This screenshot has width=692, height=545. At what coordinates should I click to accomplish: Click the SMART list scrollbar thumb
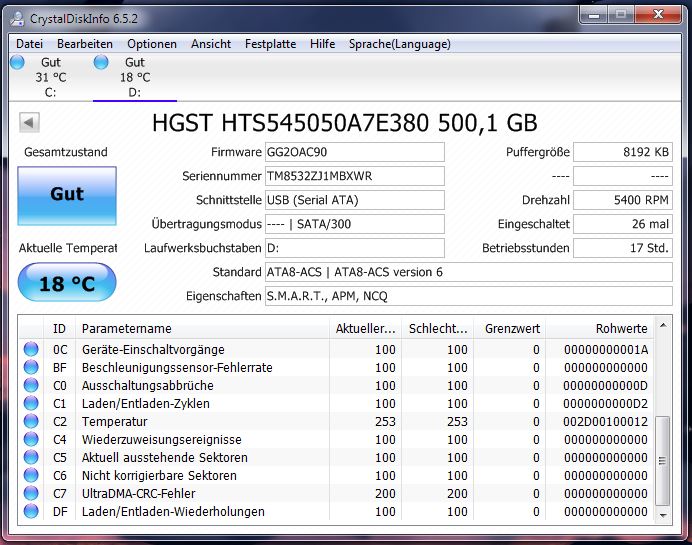click(662, 461)
